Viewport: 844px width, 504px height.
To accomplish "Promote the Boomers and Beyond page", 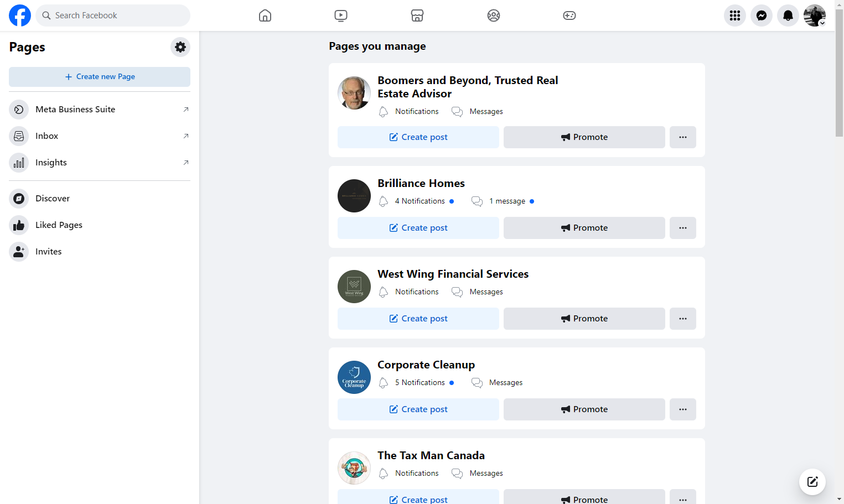I will 584,137.
